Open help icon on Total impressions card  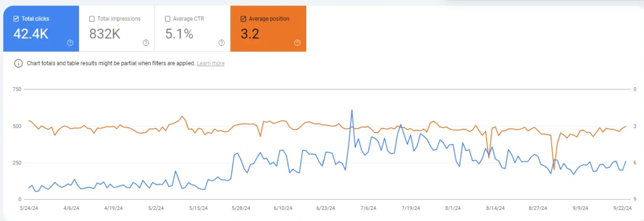[146, 43]
